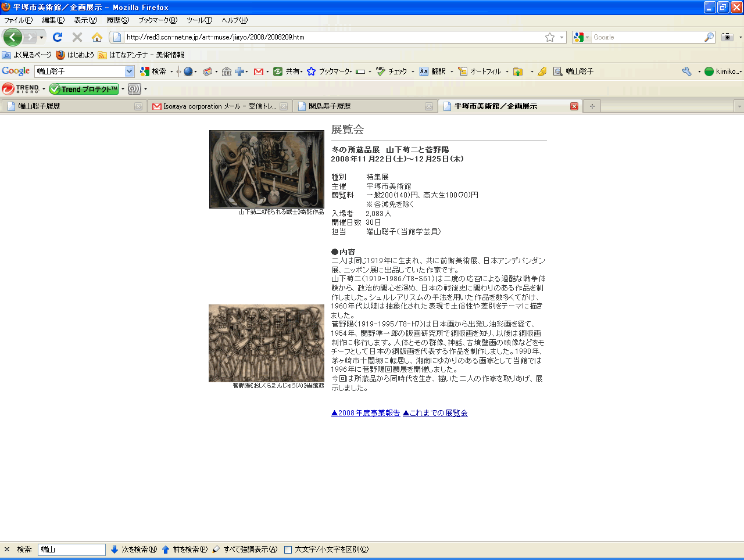The image size is (744, 560).
Task: Click the オートフィル autofill button
Action: click(x=480, y=71)
